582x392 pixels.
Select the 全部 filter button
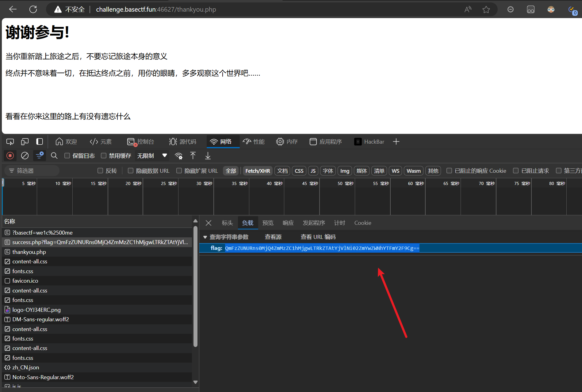pyautogui.click(x=231, y=171)
